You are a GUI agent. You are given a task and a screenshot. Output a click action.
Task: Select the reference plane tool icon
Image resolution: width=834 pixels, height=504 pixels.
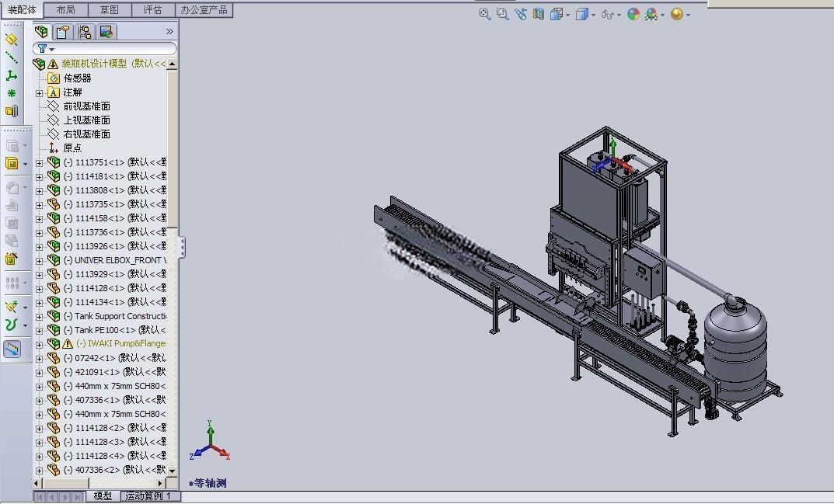tap(11, 40)
